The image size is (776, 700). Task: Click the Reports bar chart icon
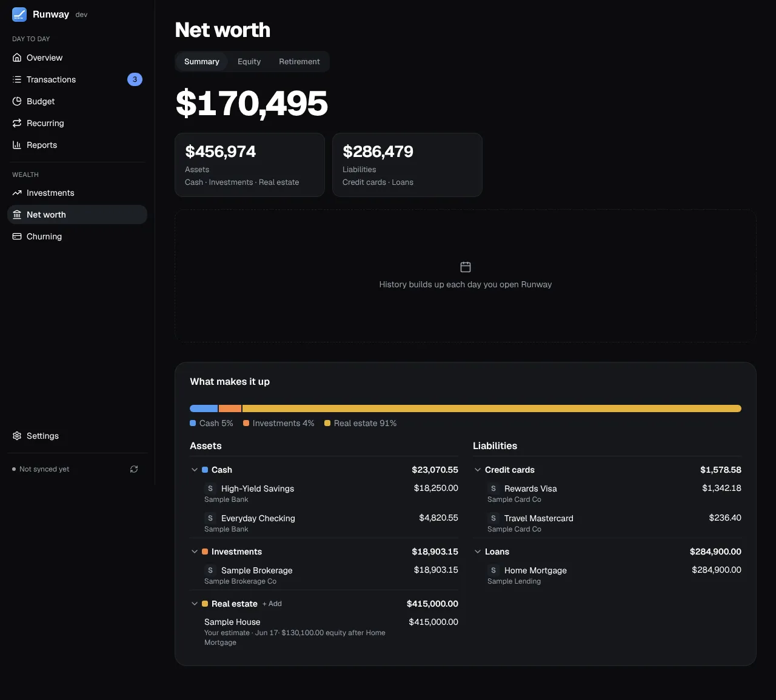(17, 145)
